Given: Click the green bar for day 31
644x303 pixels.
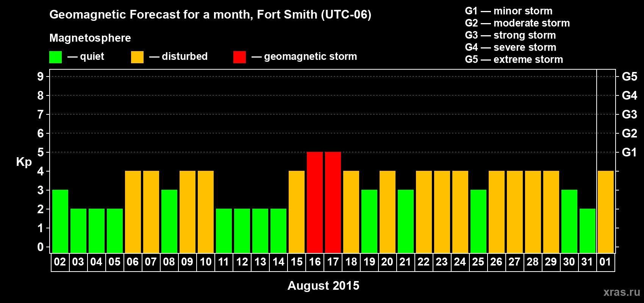Looking at the screenshot, I should tap(588, 231).
